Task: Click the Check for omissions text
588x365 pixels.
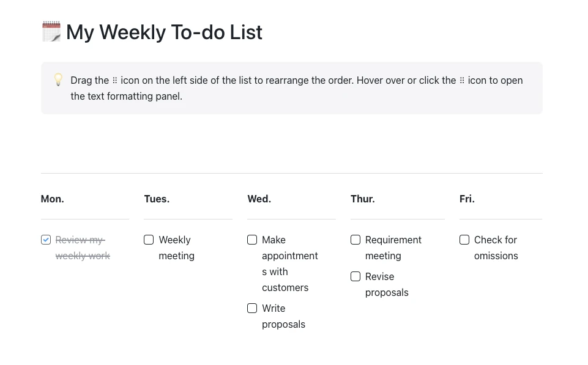Action: coord(496,248)
